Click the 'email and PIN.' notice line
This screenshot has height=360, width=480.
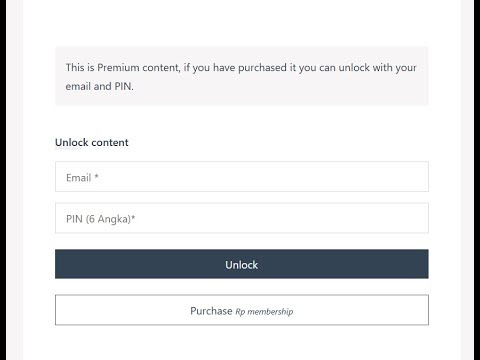99,86
